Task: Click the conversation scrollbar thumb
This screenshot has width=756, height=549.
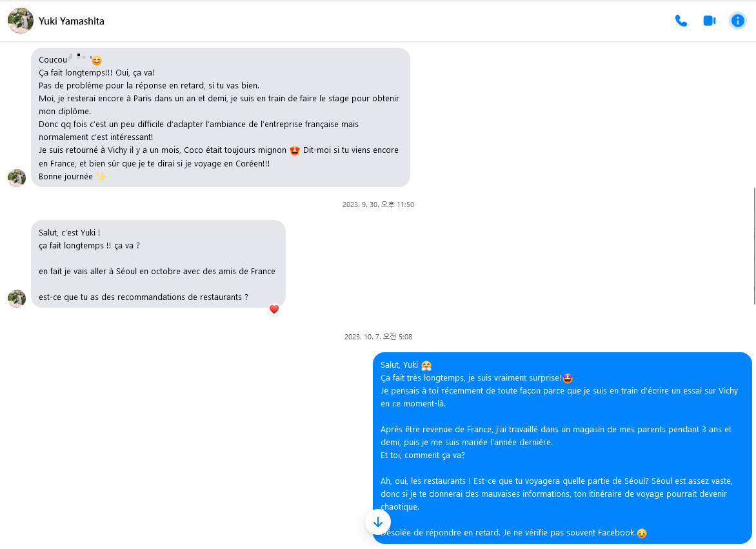Action: [x=754, y=246]
